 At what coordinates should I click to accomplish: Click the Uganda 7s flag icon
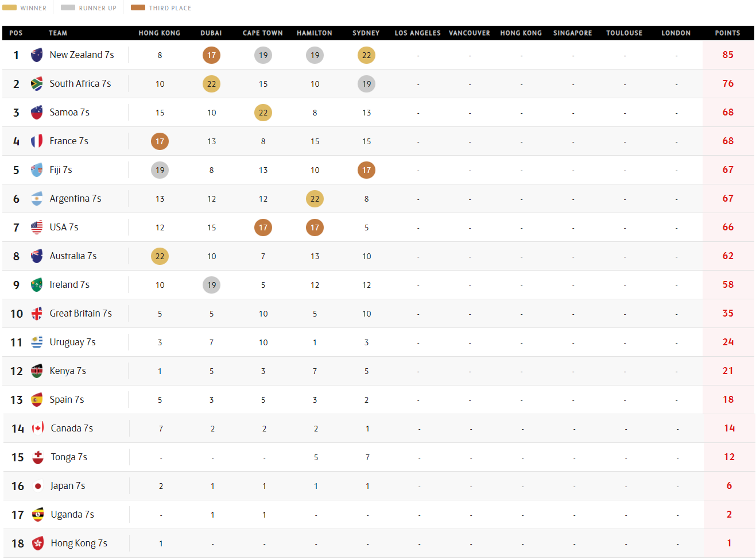pyautogui.click(x=38, y=515)
